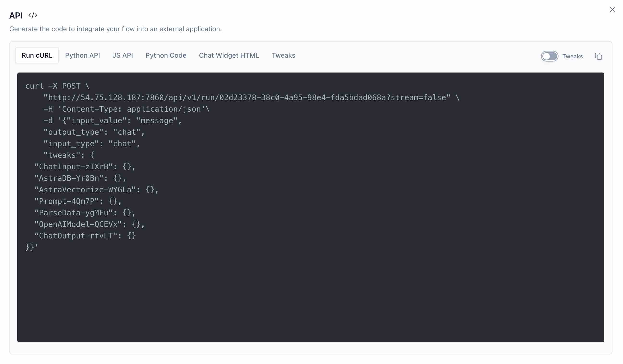Enable the Tweaks toggle switch
The width and height of the screenshot is (623, 364).
(549, 56)
